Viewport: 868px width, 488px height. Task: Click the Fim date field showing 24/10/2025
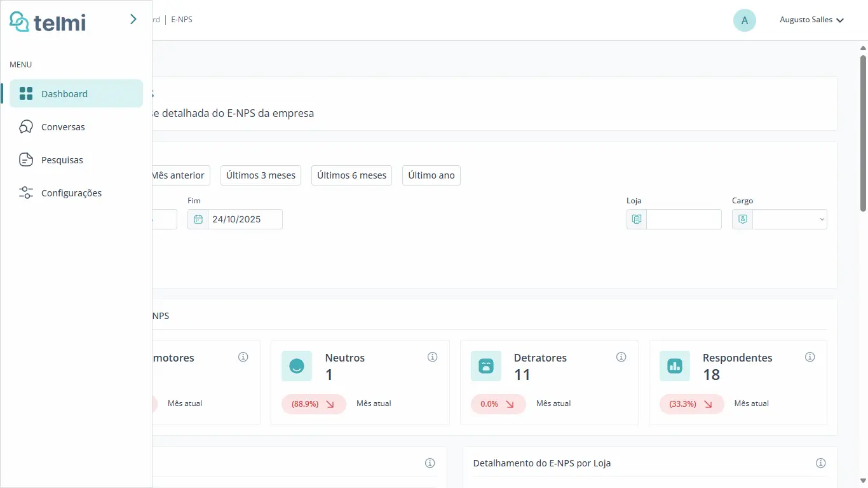point(245,219)
